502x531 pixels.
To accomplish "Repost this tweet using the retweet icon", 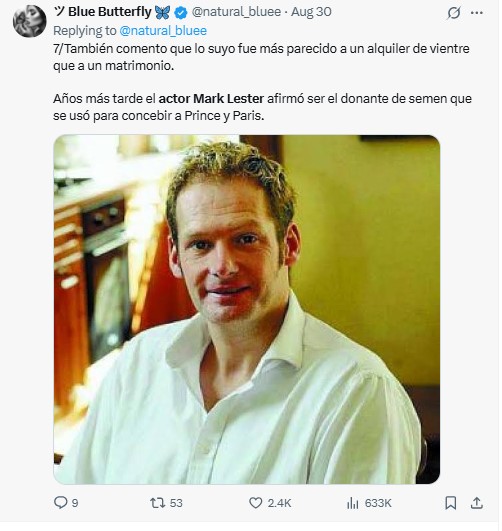I will 158,505.
